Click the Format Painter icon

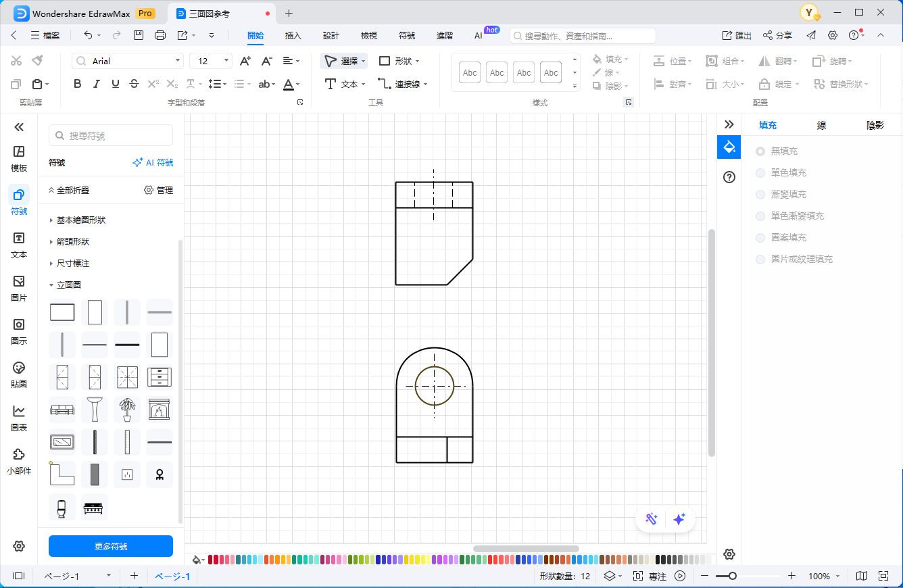pos(37,61)
